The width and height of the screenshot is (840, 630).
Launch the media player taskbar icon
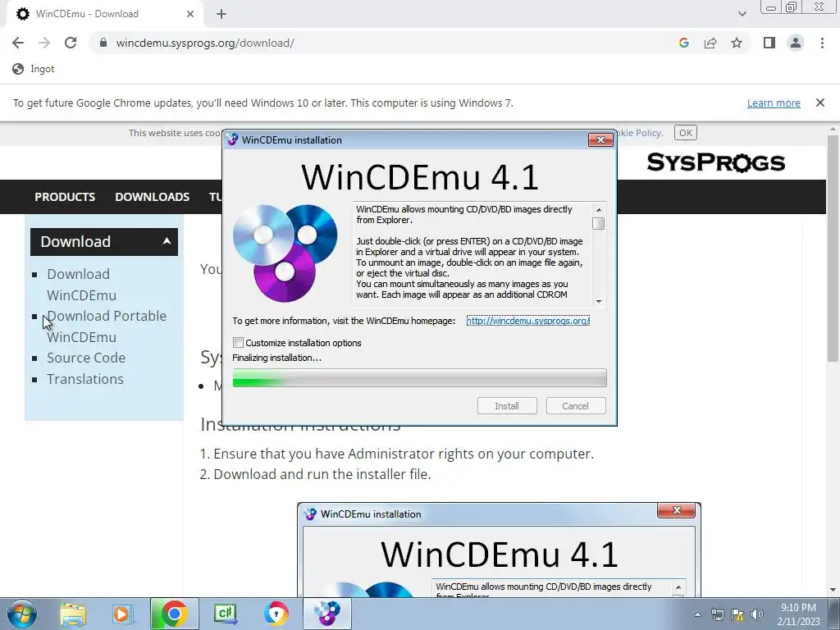[x=123, y=614]
